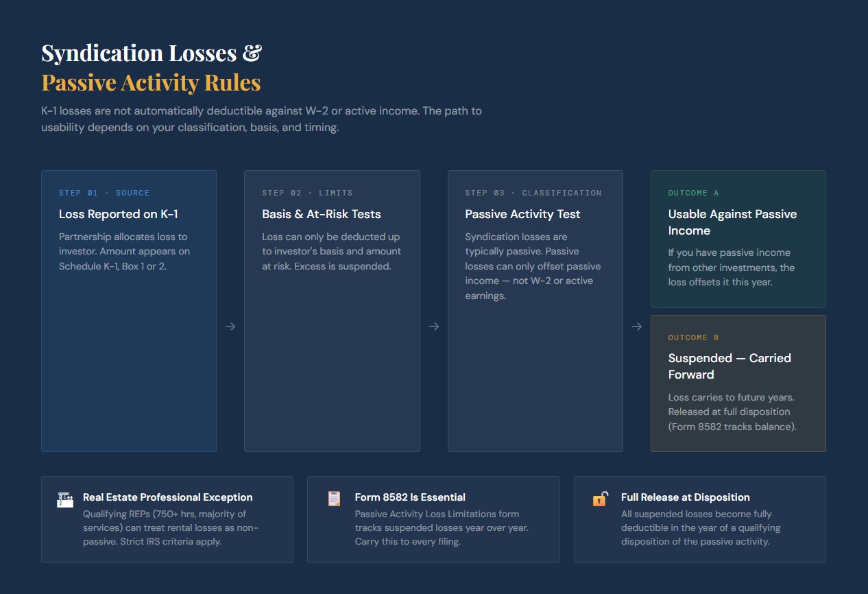
Task: Click the arrow between Step 01 and Step 02
Action: click(x=230, y=326)
